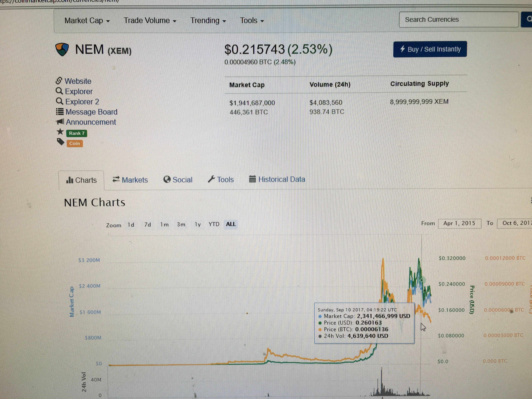Expand the Tools navigation dropdown

click(x=252, y=21)
